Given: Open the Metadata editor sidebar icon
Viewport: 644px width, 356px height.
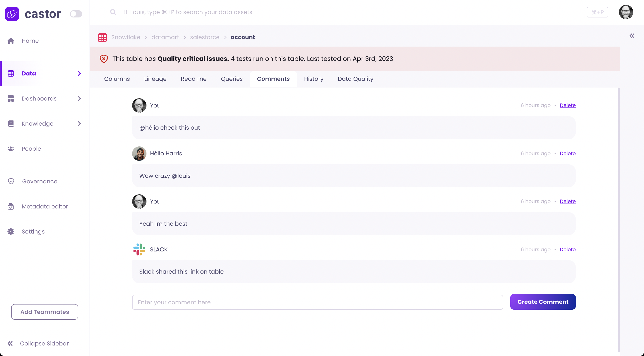Looking at the screenshot, I should [x=11, y=206].
